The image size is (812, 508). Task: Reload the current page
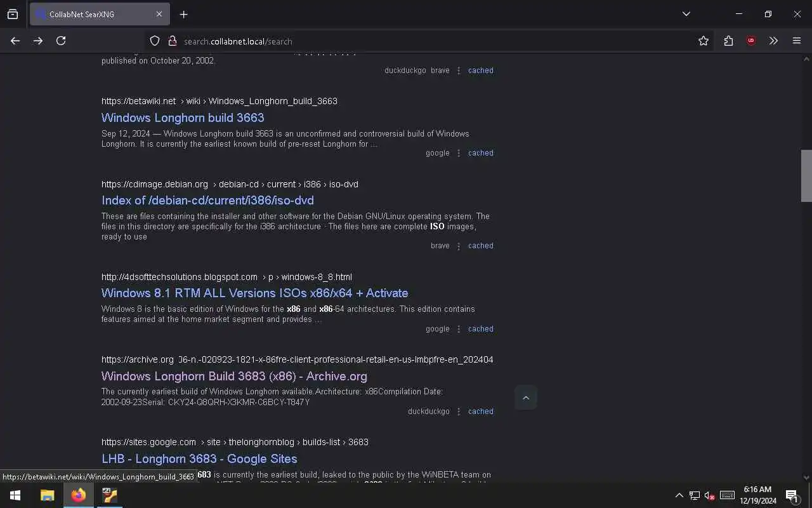(61, 41)
